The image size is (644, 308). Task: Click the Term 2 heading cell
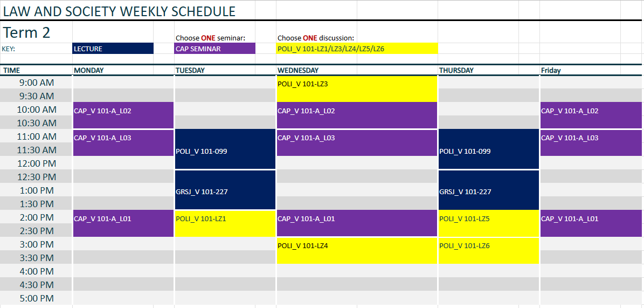[x=36, y=32]
